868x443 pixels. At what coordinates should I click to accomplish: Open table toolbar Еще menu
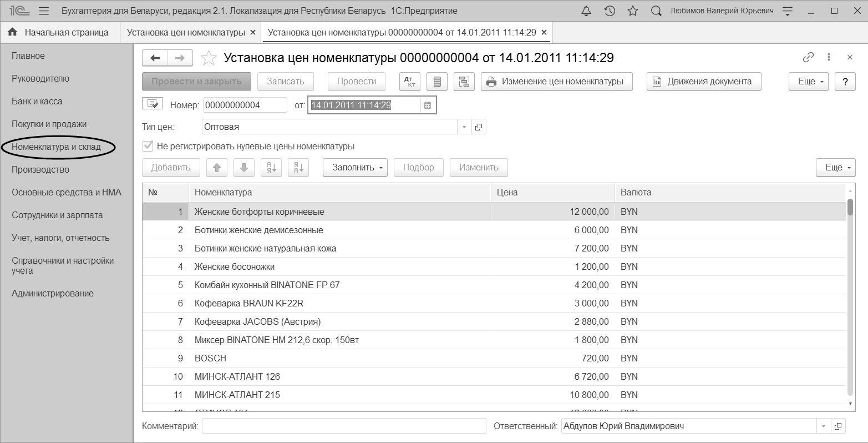tap(836, 168)
